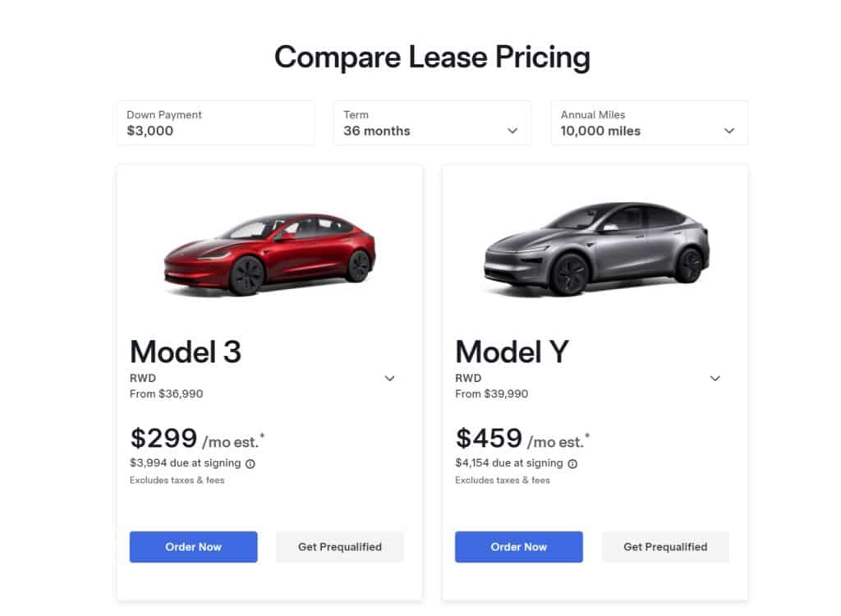Viewport: 841px width, 616px height.
Task: Click Get Prequalified under Model 3
Action: coord(339,546)
